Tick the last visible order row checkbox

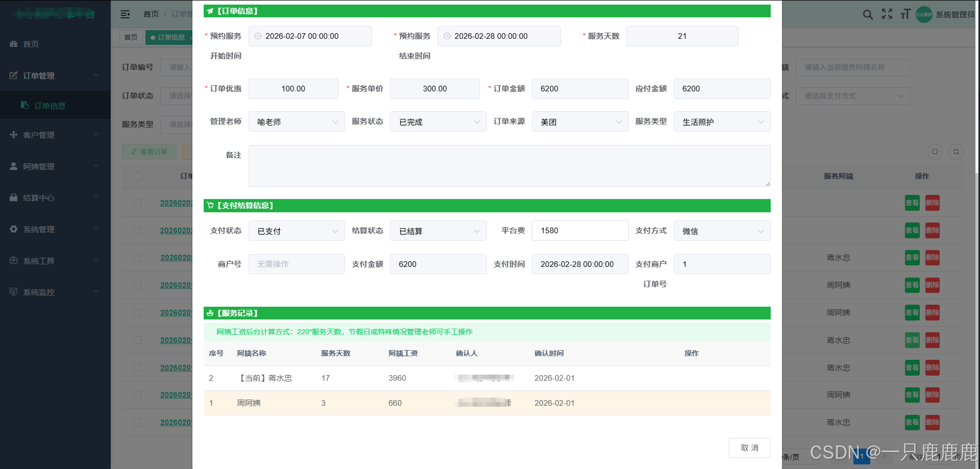point(137,423)
